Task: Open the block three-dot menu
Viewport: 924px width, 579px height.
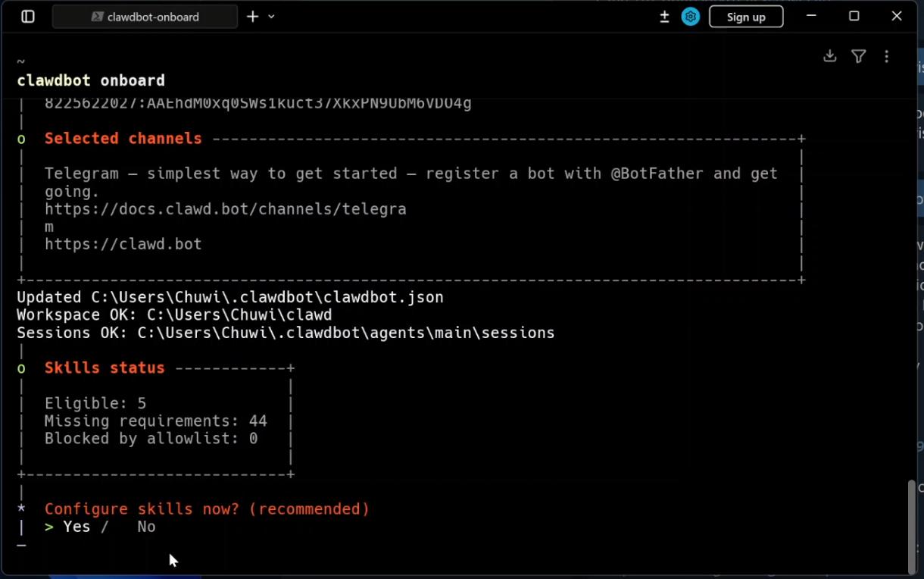Action: (886, 56)
